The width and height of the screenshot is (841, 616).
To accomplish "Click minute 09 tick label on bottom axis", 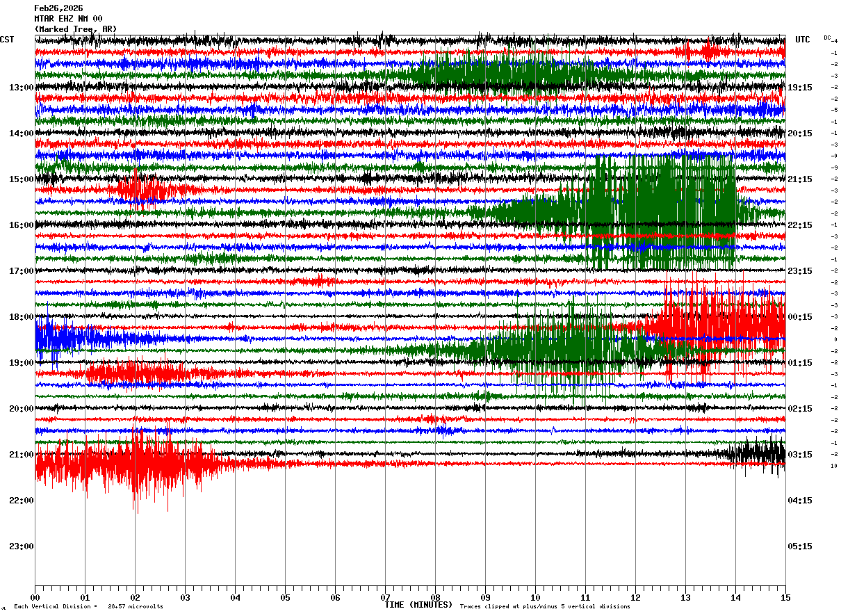I will 485,597.
